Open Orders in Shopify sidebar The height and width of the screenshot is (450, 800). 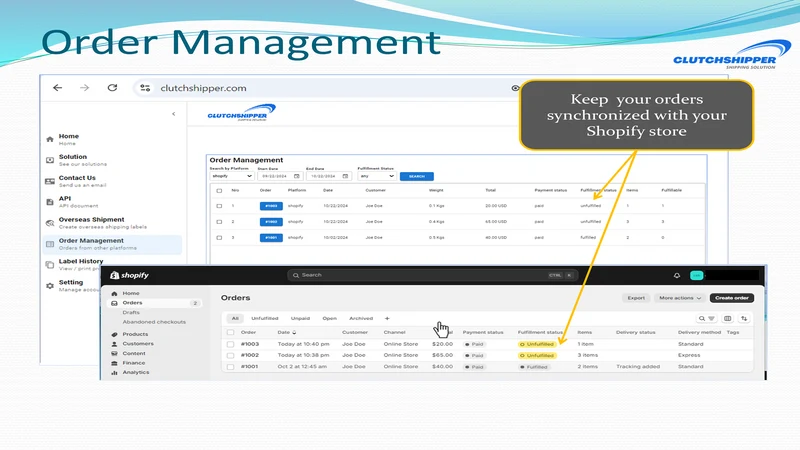pos(156,303)
